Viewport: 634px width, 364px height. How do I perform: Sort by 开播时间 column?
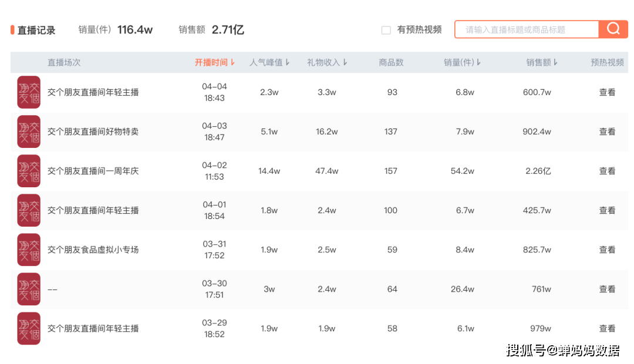pyautogui.click(x=215, y=62)
